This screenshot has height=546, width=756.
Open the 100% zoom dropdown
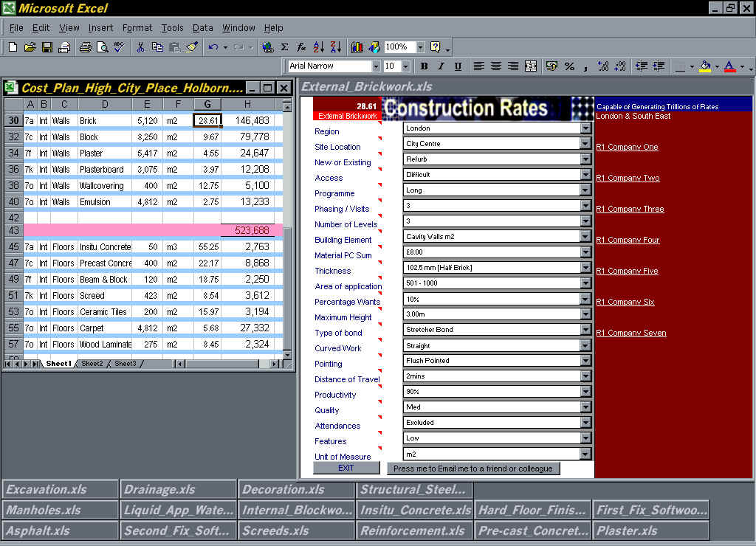(x=420, y=47)
